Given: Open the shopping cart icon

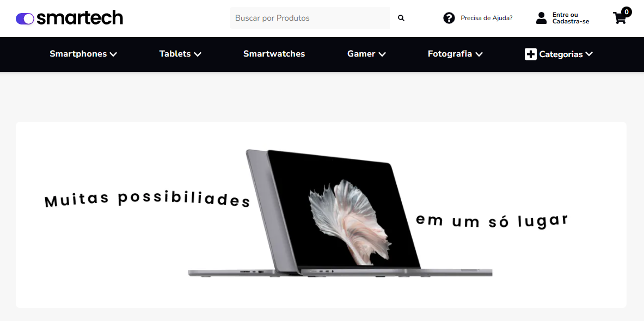Looking at the screenshot, I should [x=620, y=18].
